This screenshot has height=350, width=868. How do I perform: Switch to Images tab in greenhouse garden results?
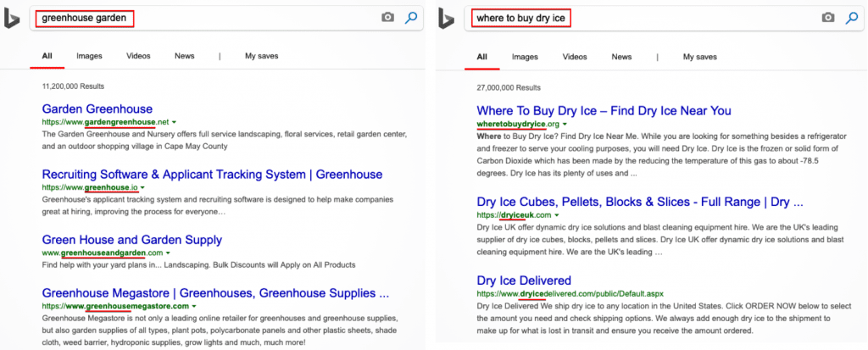click(x=89, y=56)
